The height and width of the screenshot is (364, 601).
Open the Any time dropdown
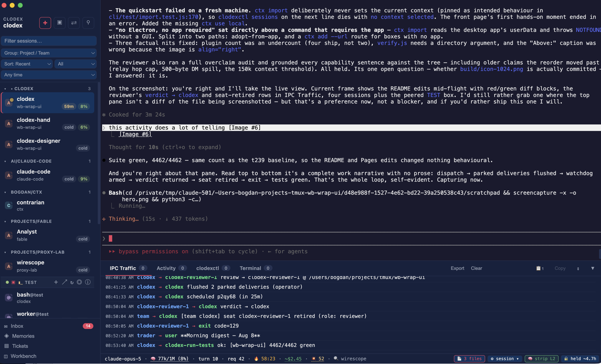(x=49, y=75)
